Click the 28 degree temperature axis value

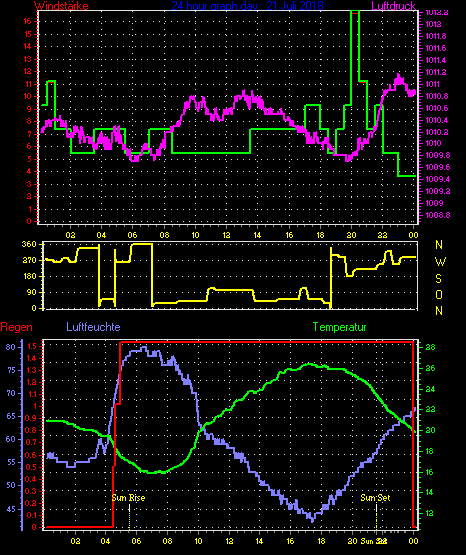point(430,347)
